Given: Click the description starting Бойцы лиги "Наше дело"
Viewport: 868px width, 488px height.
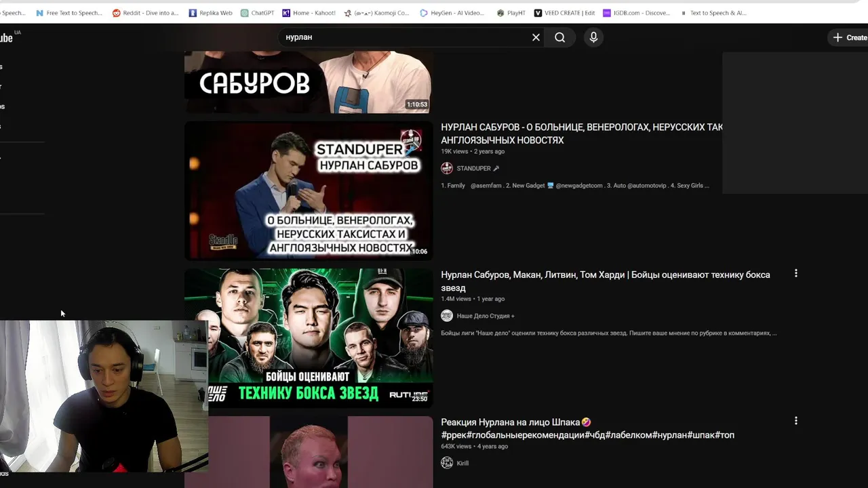Looking at the screenshot, I should tap(609, 333).
